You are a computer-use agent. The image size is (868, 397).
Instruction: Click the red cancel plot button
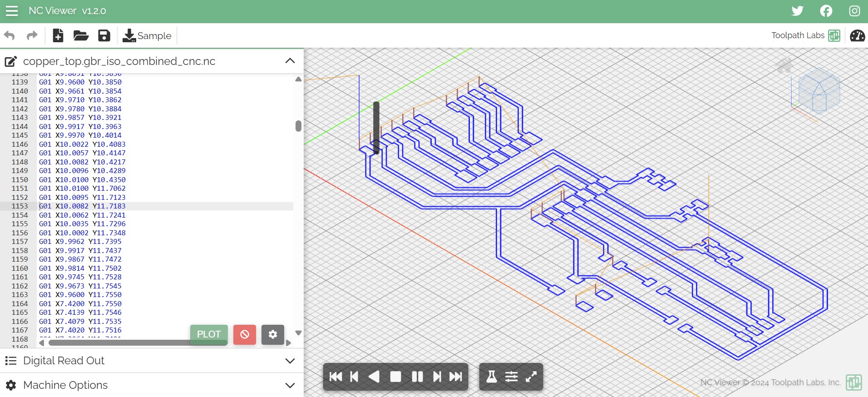click(245, 335)
